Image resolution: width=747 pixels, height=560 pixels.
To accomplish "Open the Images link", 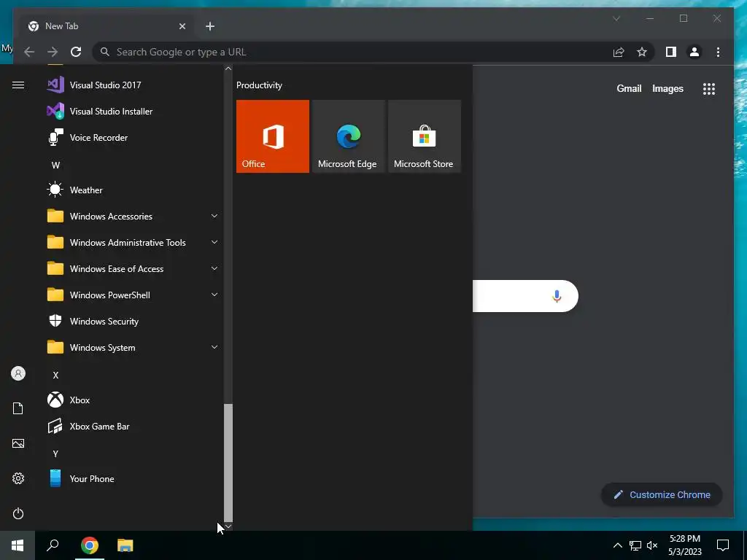I will pyautogui.click(x=667, y=88).
